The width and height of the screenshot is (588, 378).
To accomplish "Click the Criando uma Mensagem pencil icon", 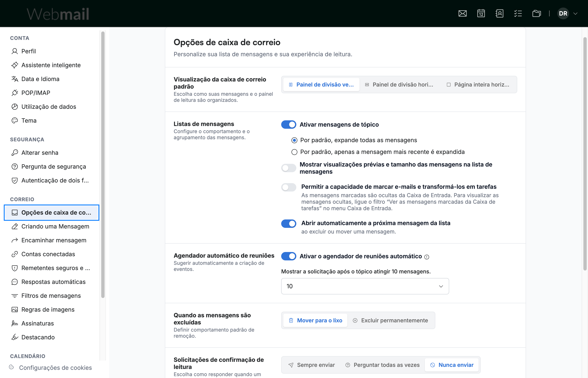I will point(15,226).
